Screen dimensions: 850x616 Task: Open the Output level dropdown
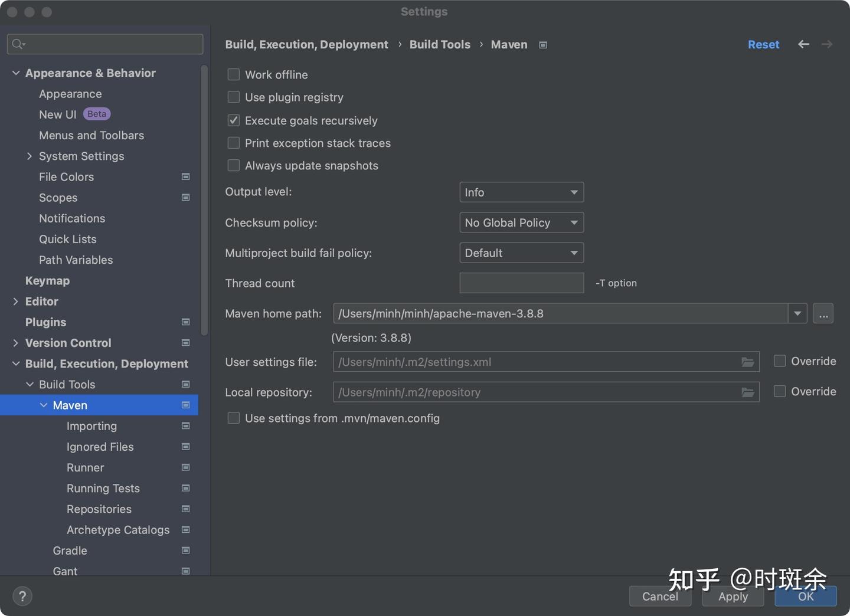522,192
